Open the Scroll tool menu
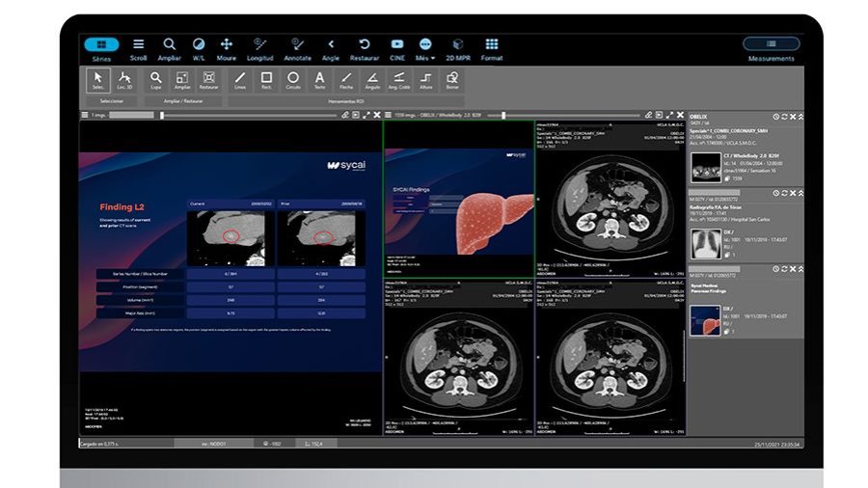The height and width of the screenshot is (488, 868). pyautogui.click(x=138, y=48)
